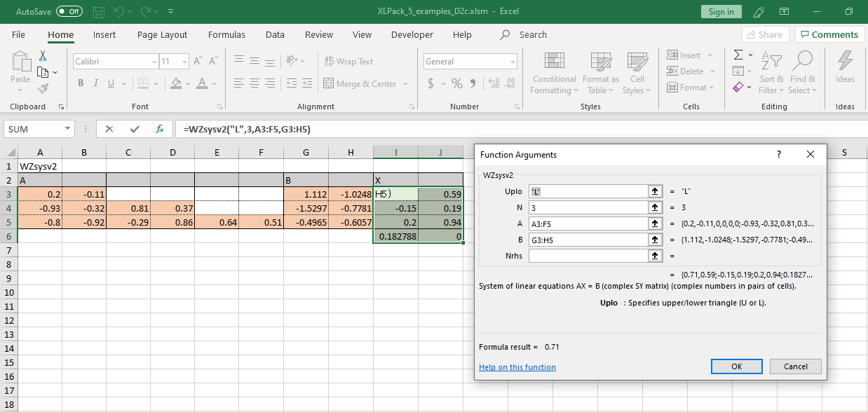Image resolution: width=868 pixels, height=412 pixels.
Task: Click the range selector icon next to field A
Action: point(656,224)
